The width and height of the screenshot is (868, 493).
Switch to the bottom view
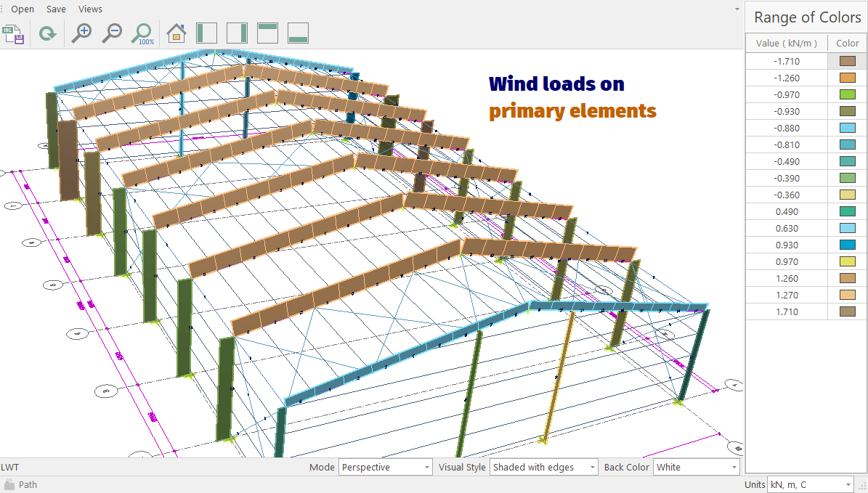(298, 33)
